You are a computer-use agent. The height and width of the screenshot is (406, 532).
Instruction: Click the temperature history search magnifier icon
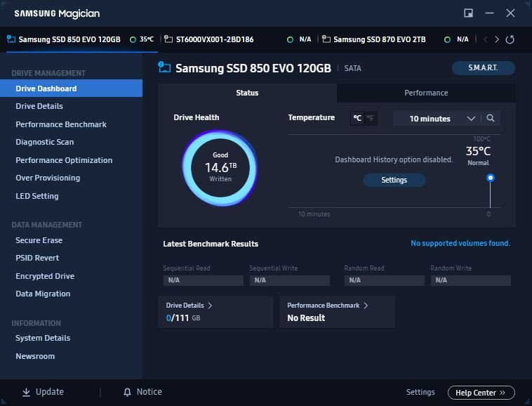click(491, 118)
